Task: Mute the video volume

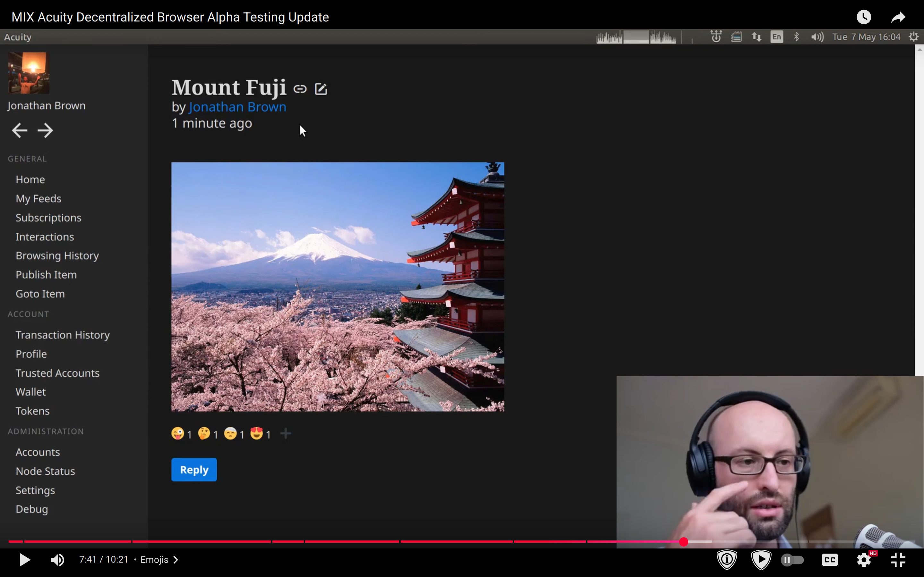Action: 57,560
